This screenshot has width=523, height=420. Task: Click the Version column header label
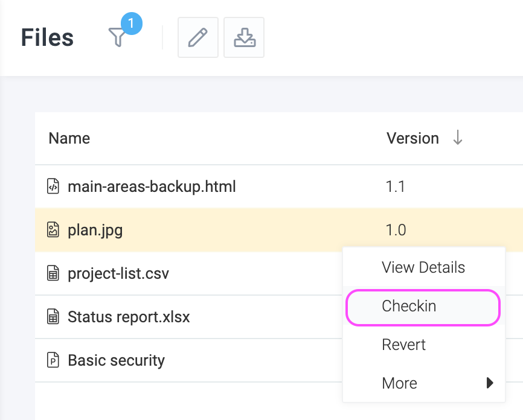412,138
